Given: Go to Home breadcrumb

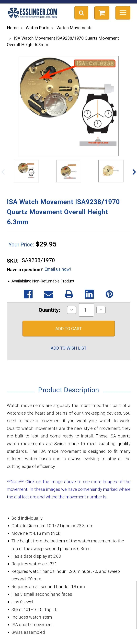Looking at the screenshot, I should coord(13,28).
